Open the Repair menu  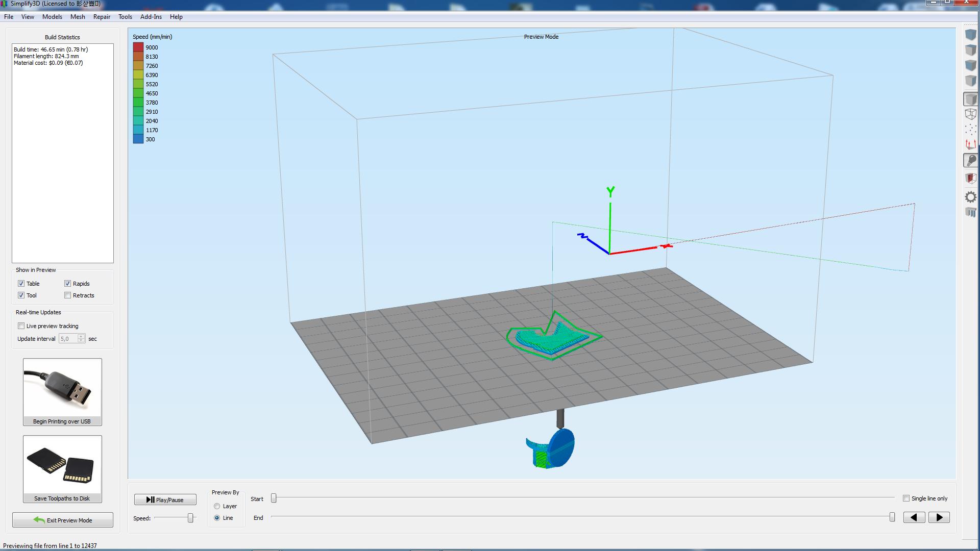click(102, 17)
